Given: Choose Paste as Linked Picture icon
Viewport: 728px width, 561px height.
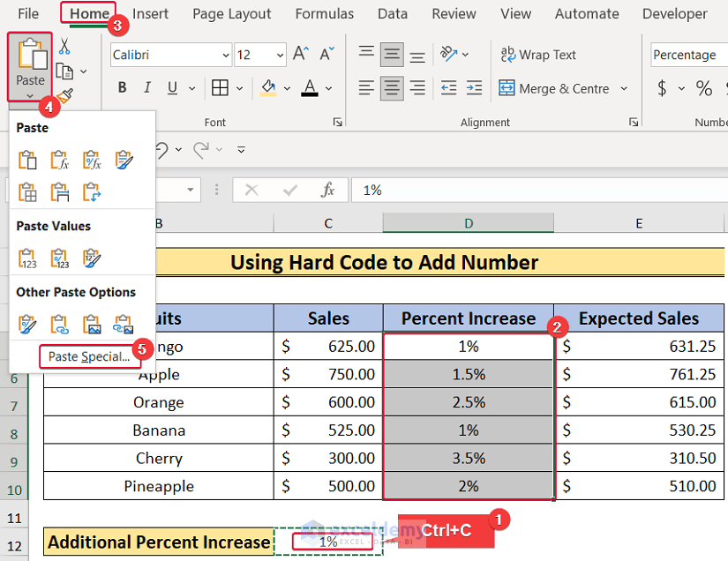Looking at the screenshot, I should pos(124,325).
